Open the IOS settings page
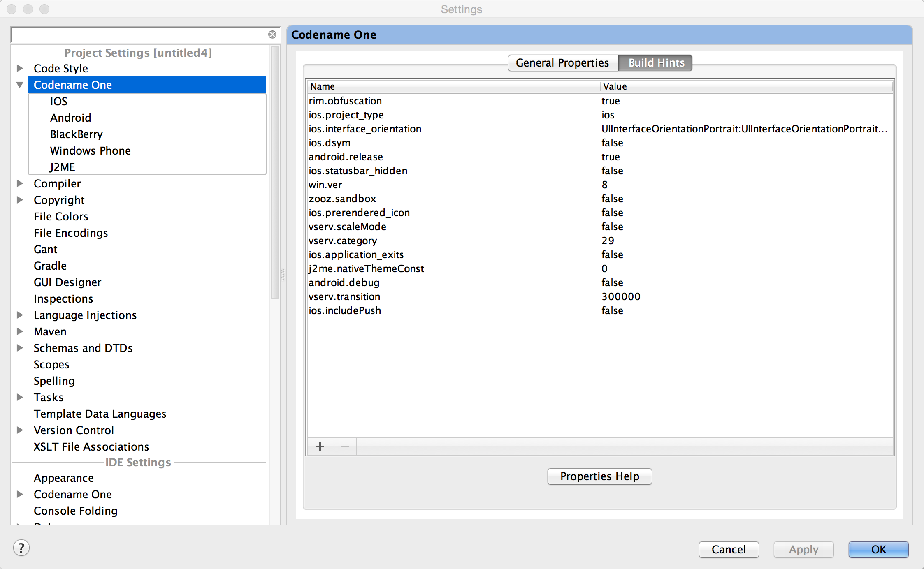Screen dimensions: 924x569 [x=59, y=101]
